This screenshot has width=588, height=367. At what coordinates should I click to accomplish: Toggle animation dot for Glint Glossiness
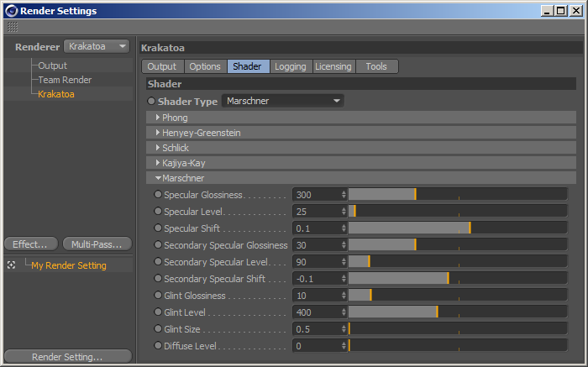pyautogui.click(x=158, y=295)
